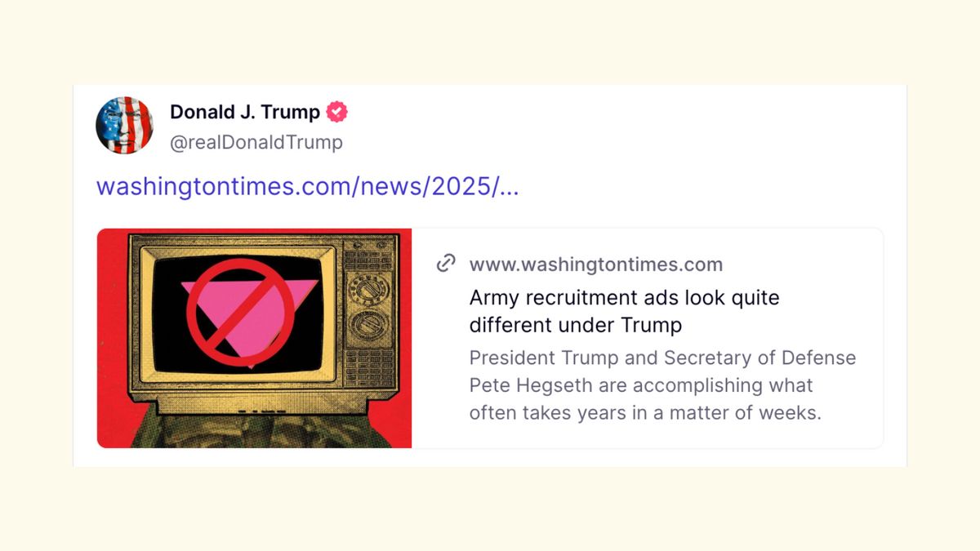Open the @realDonaldTrump handle
The height and width of the screenshot is (551, 980).
pyautogui.click(x=256, y=142)
